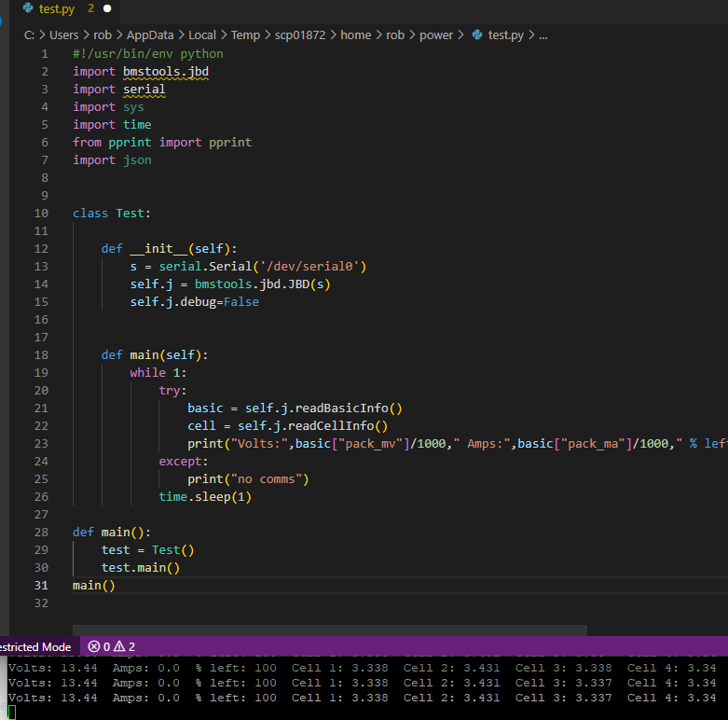This screenshot has width=728, height=720.
Task: Click 'def main(self):' on line 18
Action: point(155,355)
